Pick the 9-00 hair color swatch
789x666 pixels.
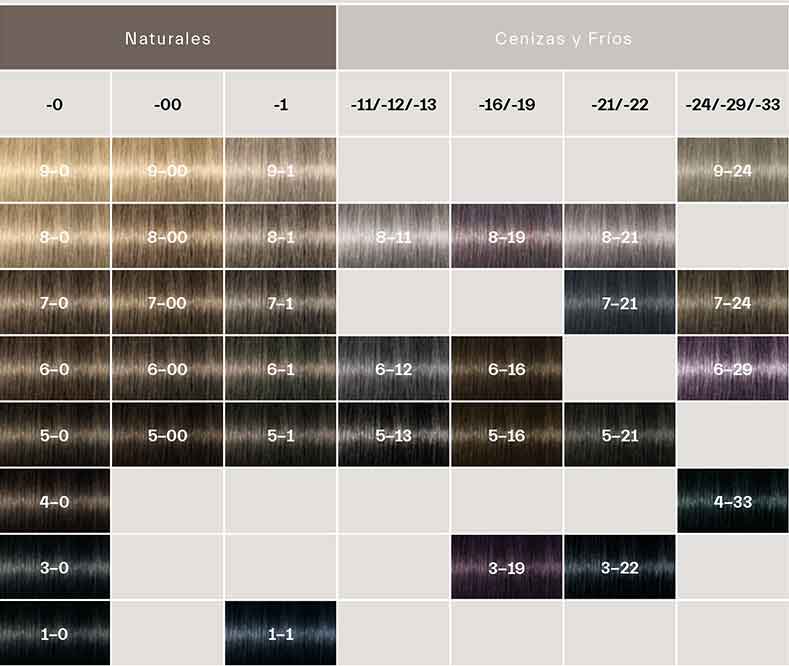click(x=168, y=170)
